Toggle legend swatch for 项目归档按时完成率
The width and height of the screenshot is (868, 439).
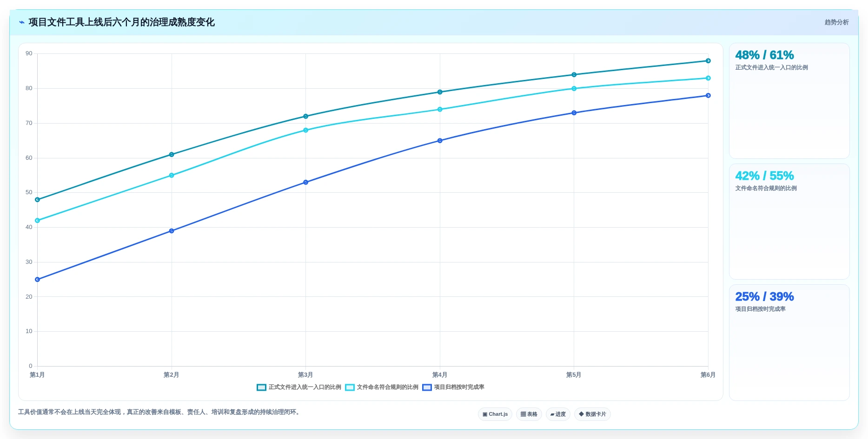pos(427,387)
